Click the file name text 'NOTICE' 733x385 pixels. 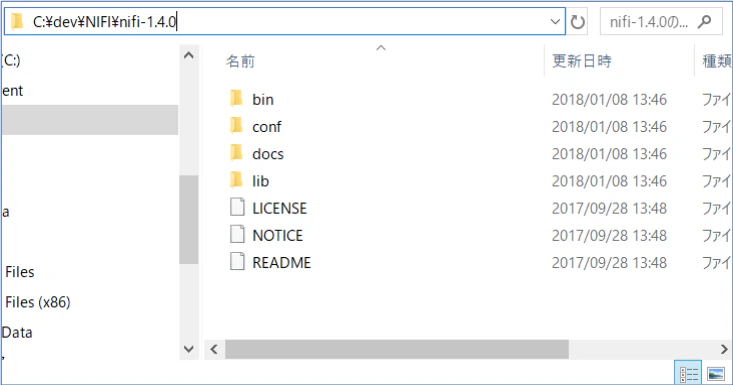[278, 235]
